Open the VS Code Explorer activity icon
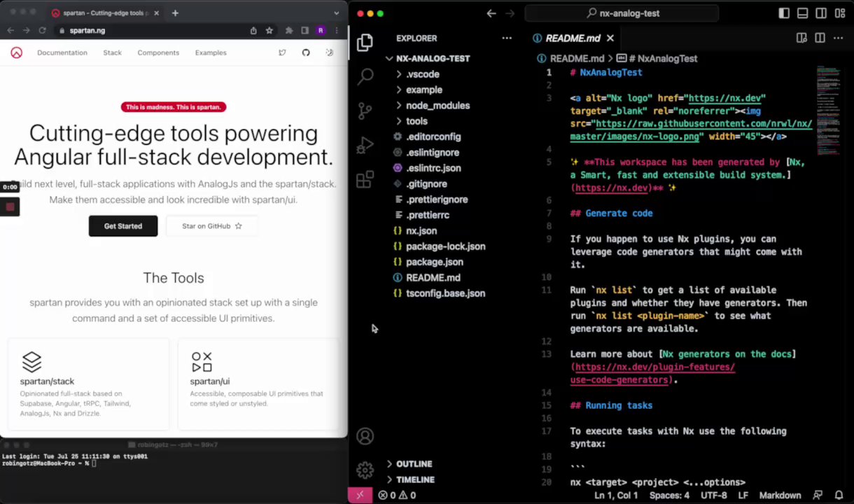 (x=365, y=43)
